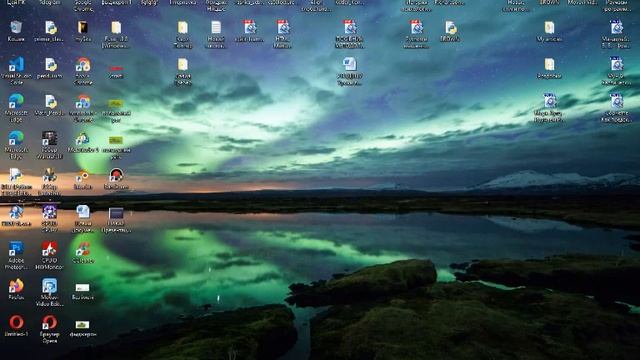This screenshot has height=360, width=640.
Task: Launch Firefox from the desktop
Action: [x=16, y=289]
